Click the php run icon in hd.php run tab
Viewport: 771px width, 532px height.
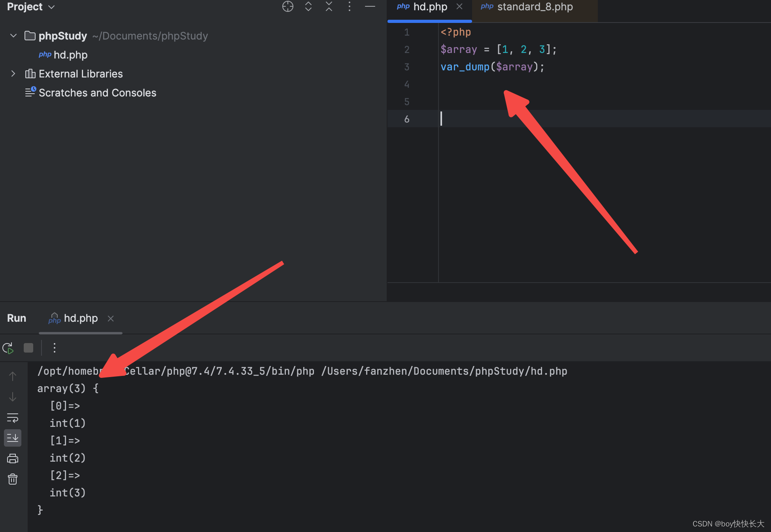point(55,318)
